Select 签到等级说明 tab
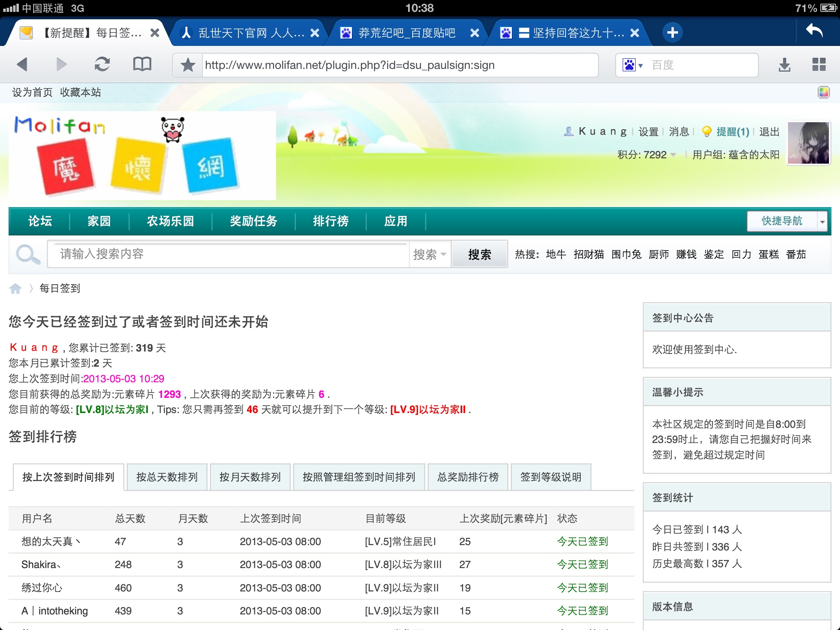This screenshot has width=840, height=630. [551, 477]
